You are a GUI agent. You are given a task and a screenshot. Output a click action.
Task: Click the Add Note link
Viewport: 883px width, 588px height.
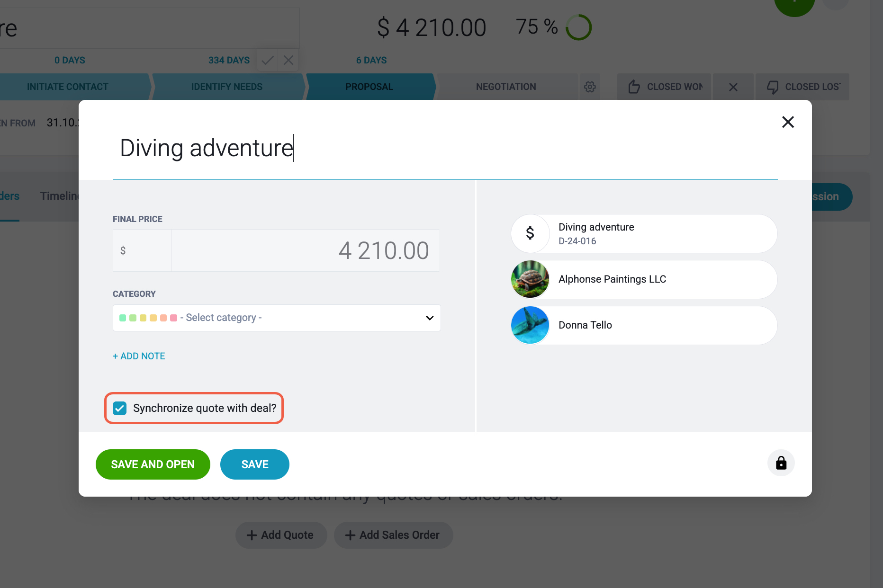coord(139,356)
